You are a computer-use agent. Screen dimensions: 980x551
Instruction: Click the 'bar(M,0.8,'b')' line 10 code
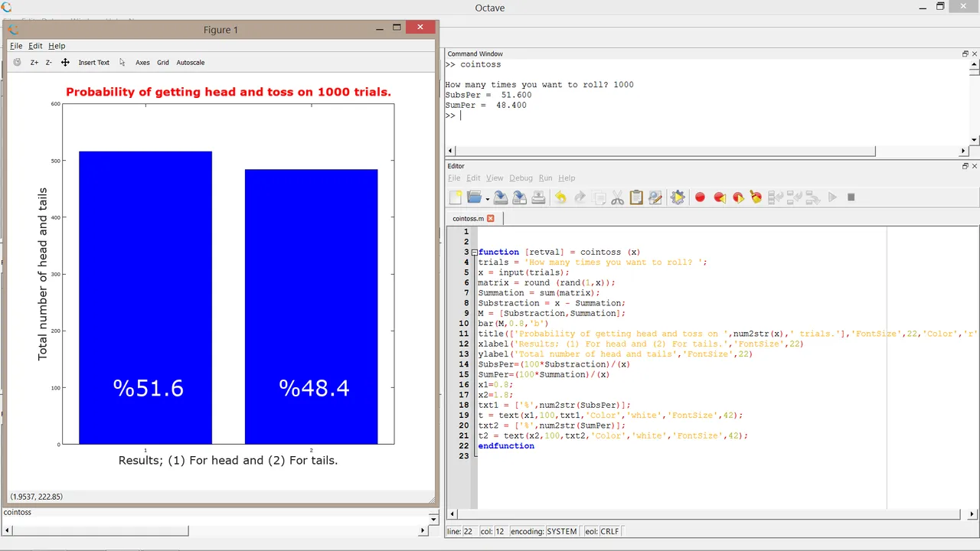pyautogui.click(x=513, y=324)
